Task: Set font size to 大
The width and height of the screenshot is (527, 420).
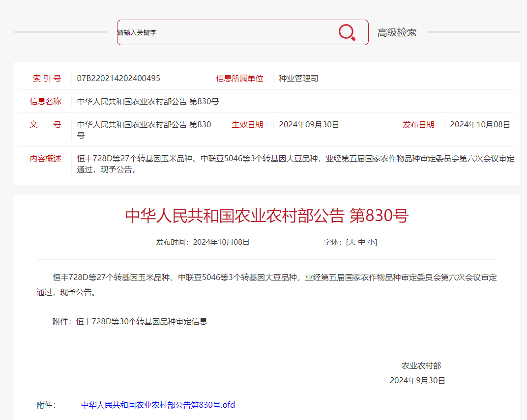Action: [x=351, y=242]
